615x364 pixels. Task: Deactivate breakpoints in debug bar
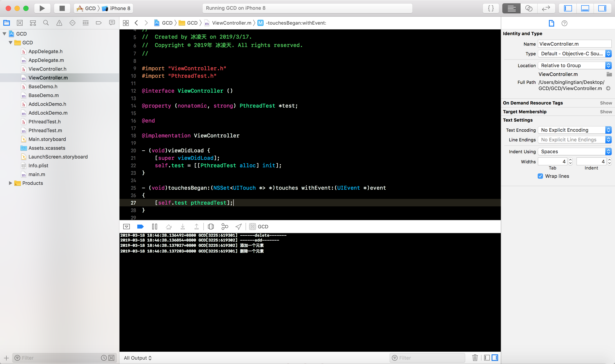click(140, 227)
